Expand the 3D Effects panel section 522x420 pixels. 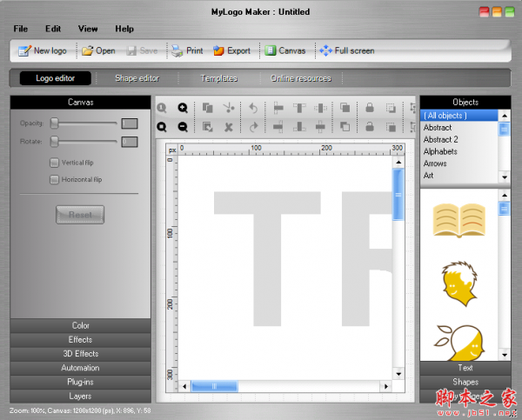coord(80,354)
